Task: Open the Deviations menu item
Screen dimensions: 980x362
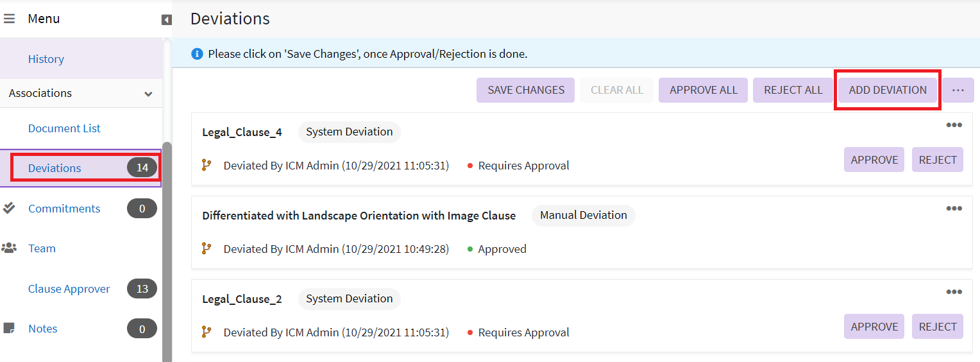Action: (x=55, y=168)
